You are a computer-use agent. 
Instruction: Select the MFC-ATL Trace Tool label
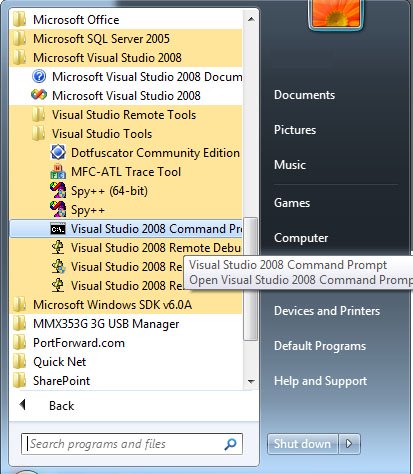click(x=126, y=172)
